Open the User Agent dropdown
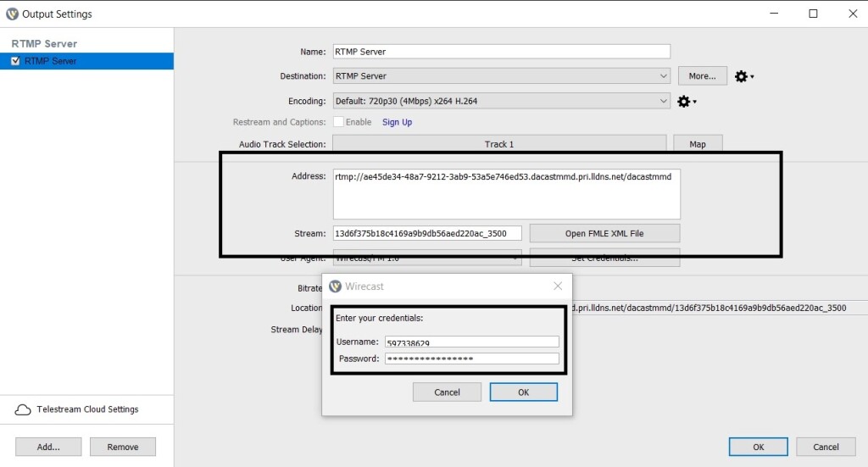 click(x=427, y=259)
